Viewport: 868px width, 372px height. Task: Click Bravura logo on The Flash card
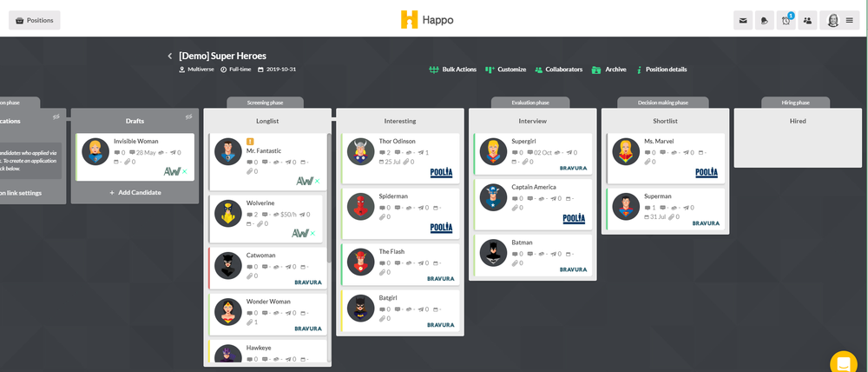441,279
